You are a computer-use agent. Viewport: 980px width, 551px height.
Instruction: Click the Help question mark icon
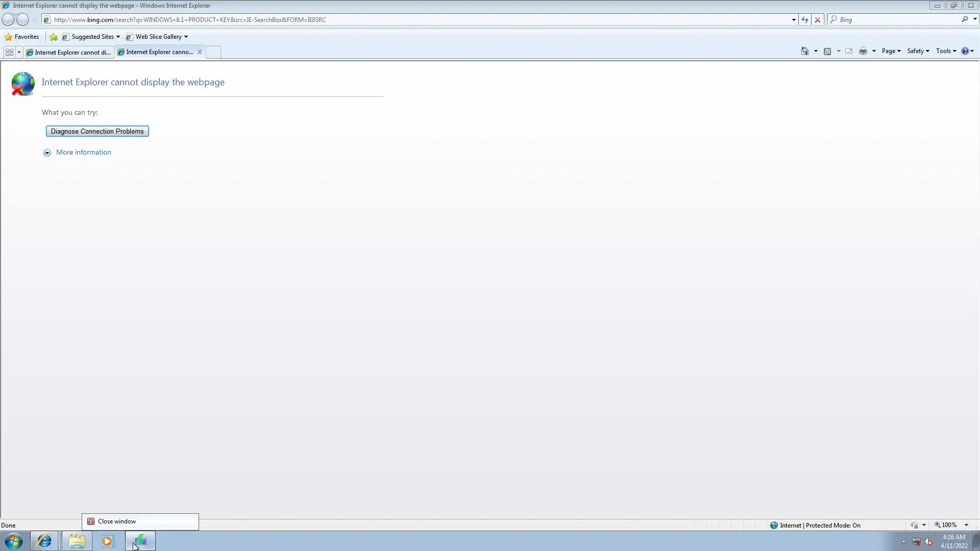coord(965,51)
